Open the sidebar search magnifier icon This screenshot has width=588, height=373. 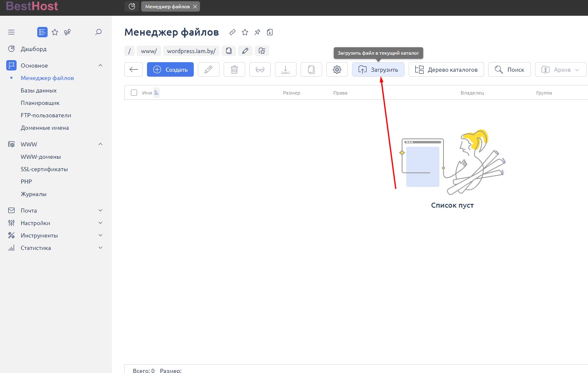[x=98, y=32]
